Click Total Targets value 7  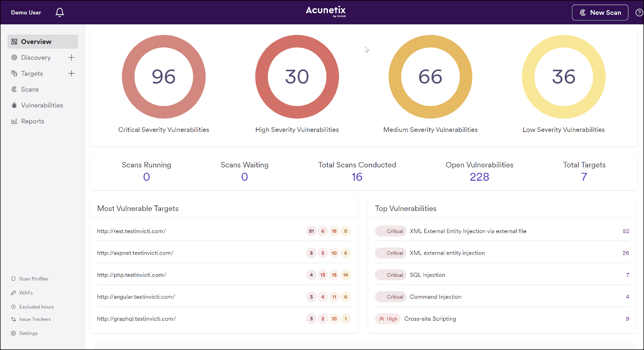pyautogui.click(x=584, y=177)
